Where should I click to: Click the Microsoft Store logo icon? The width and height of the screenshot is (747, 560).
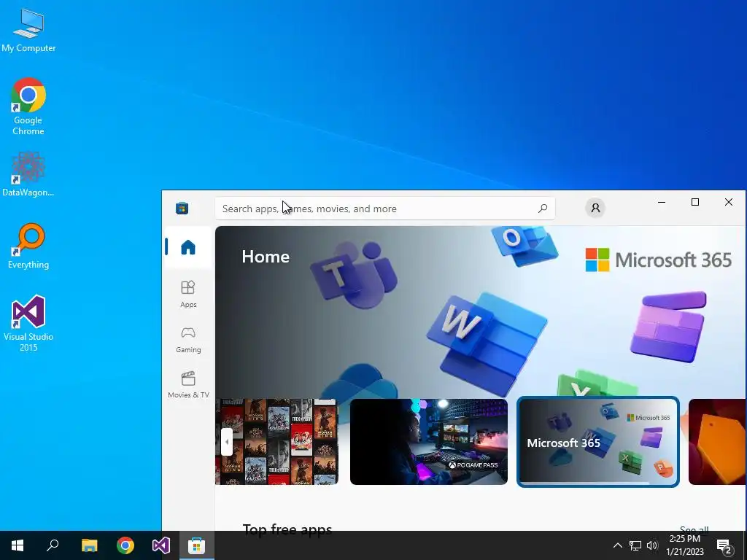(x=182, y=208)
